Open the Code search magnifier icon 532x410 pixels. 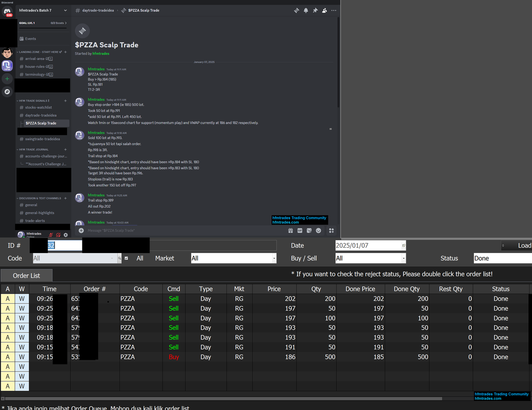(120, 258)
